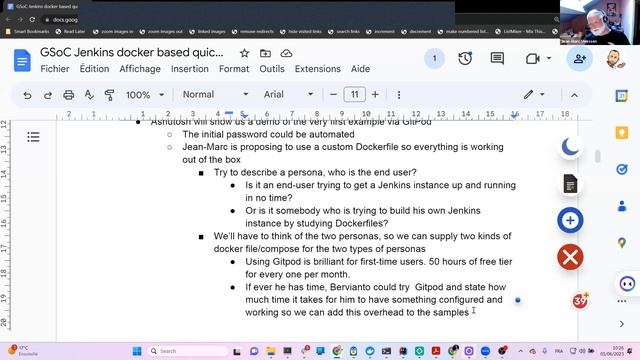Screen dimensions: 640x360
Task: Open the Normal paragraph style dropdown
Action: point(215,95)
